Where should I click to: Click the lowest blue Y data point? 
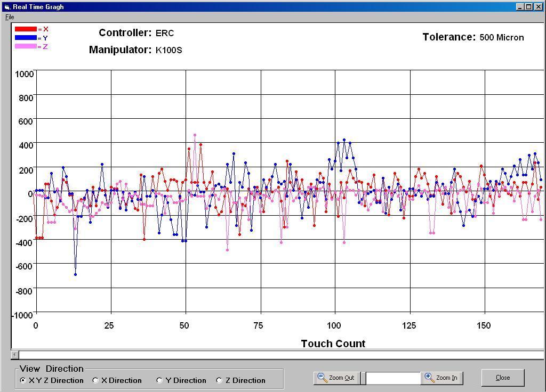click(75, 274)
